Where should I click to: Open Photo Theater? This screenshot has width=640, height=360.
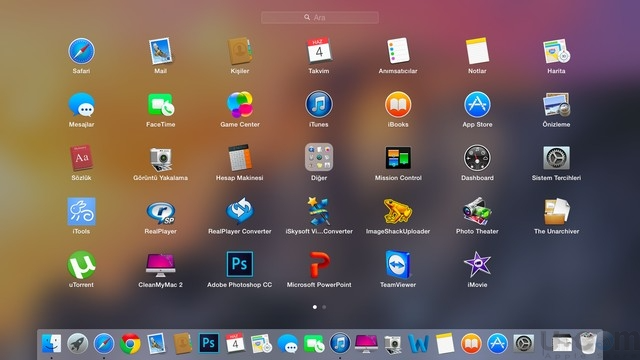click(477, 211)
